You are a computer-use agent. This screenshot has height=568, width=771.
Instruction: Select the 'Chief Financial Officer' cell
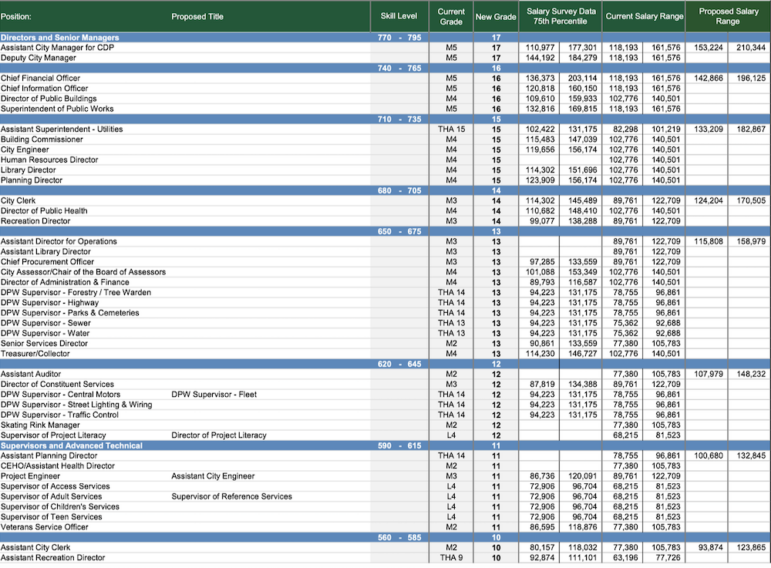point(40,78)
